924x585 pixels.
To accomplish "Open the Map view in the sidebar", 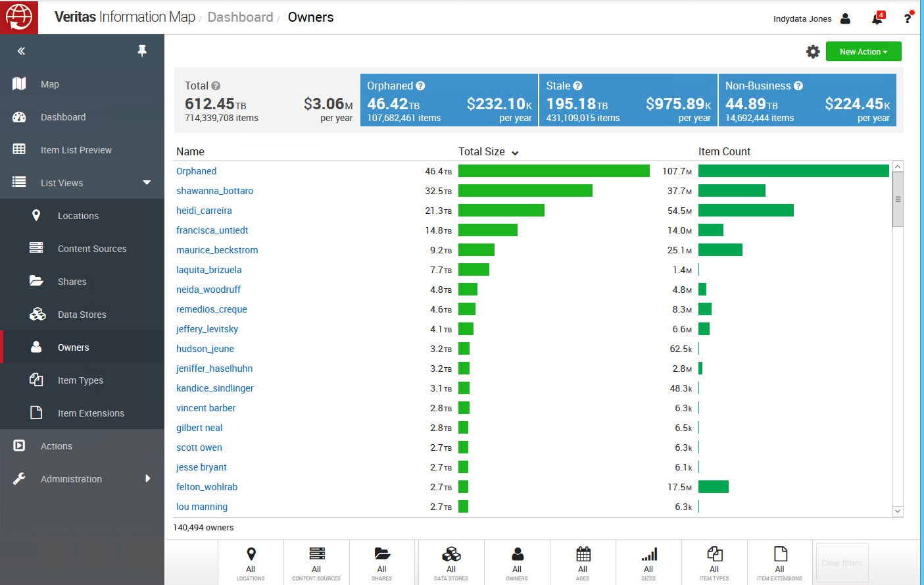I will point(82,84).
